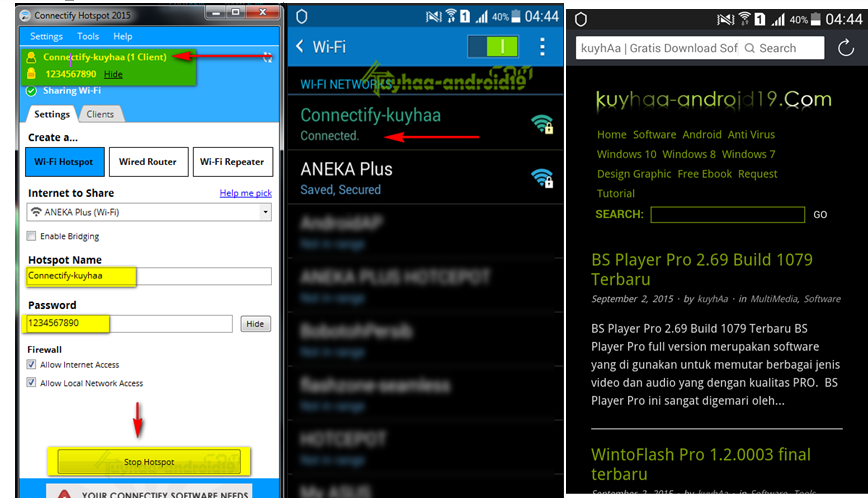Screen dimensions: 868x498
Task: Open the Wi-Fi overflow menu dots
Action: tap(542, 46)
